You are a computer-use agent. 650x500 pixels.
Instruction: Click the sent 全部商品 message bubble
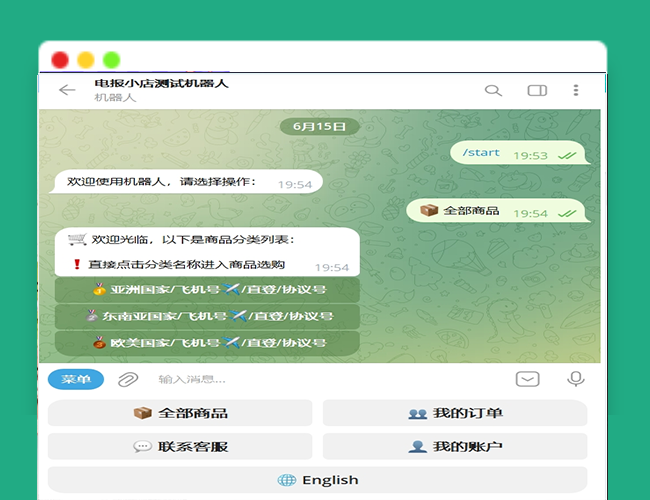(x=497, y=211)
